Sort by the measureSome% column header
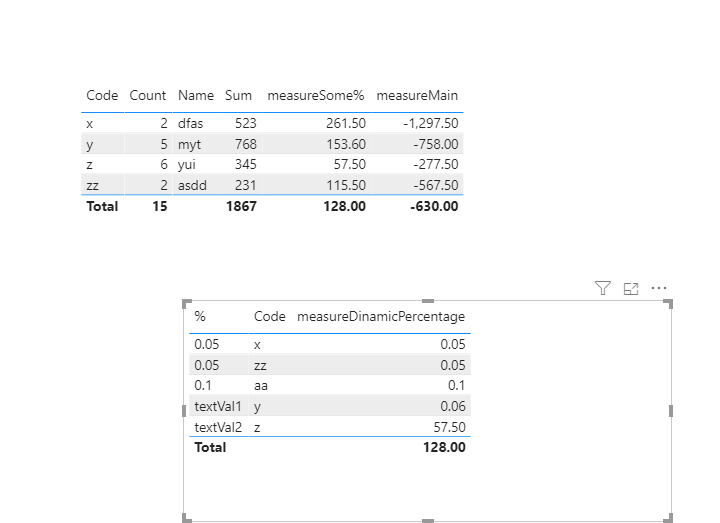The height and width of the screenshot is (523, 720). point(315,96)
